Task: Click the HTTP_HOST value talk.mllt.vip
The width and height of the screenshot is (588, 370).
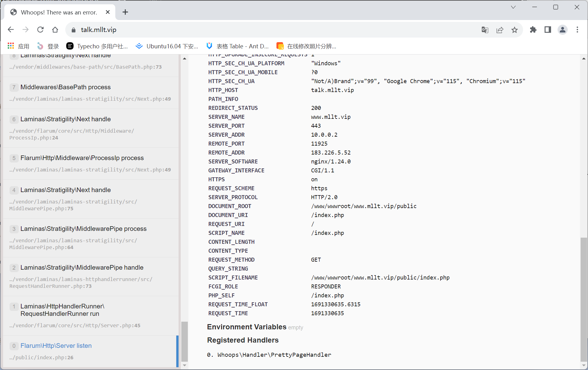Action: [332, 90]
